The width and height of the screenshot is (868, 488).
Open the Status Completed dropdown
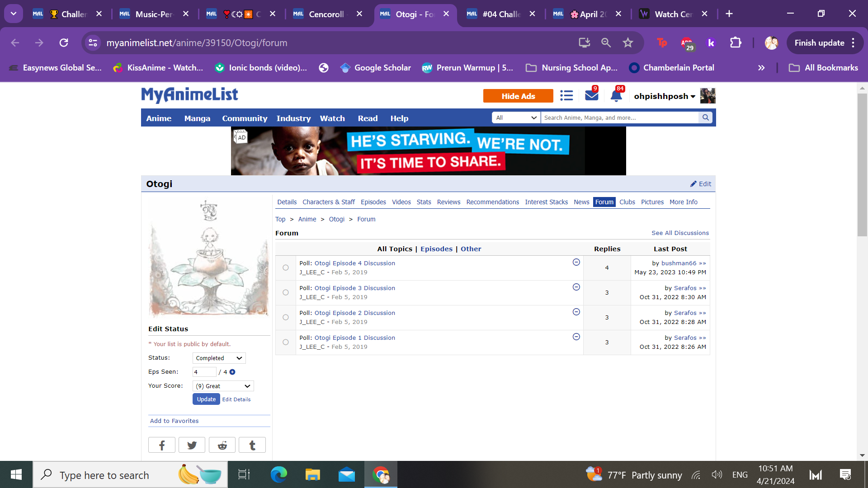(x=219, y=358)
